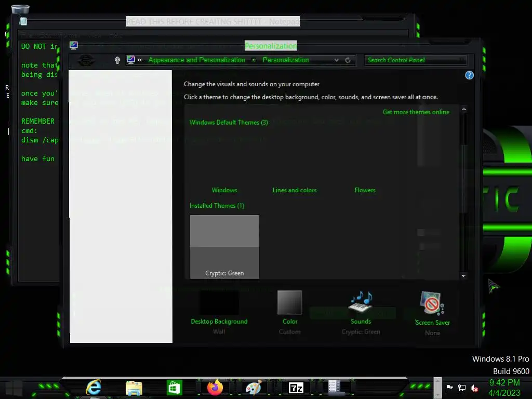The image size is (532, 399).
Task: Select the Flowers theme
Action: pyautogui.click(x=365, y=190)
